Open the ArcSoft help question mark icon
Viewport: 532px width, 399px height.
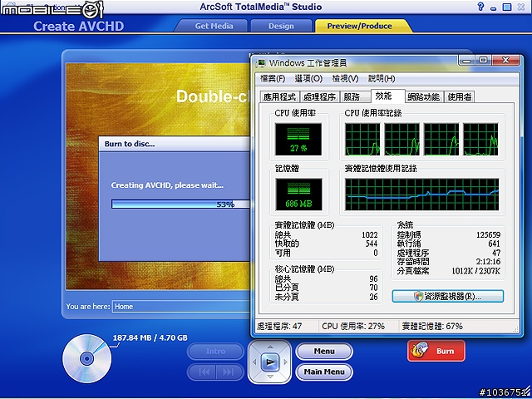tap(480, 7)
